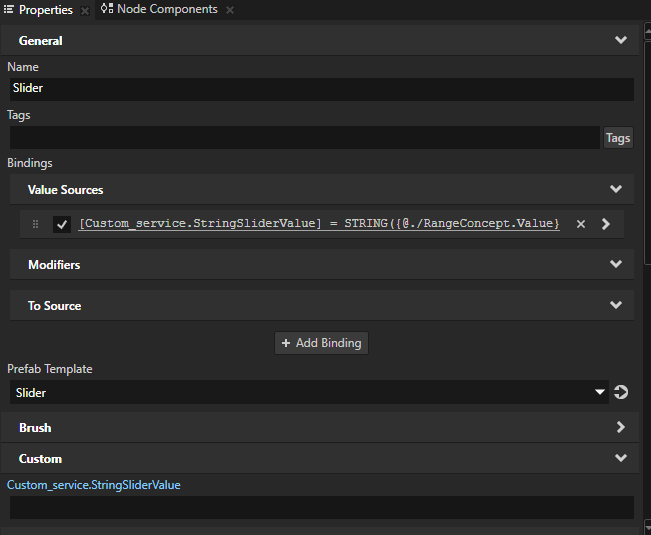Open the StringSliderValue binding expression

[x=319, y=224]
